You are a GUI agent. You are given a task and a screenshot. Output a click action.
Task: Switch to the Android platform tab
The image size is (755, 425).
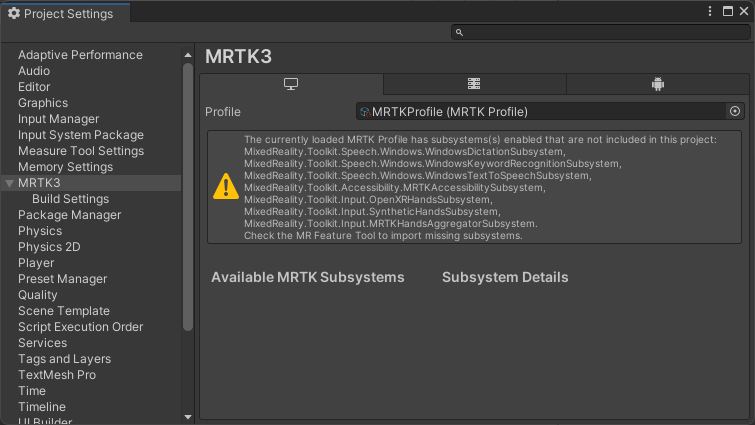click(658, 84)
